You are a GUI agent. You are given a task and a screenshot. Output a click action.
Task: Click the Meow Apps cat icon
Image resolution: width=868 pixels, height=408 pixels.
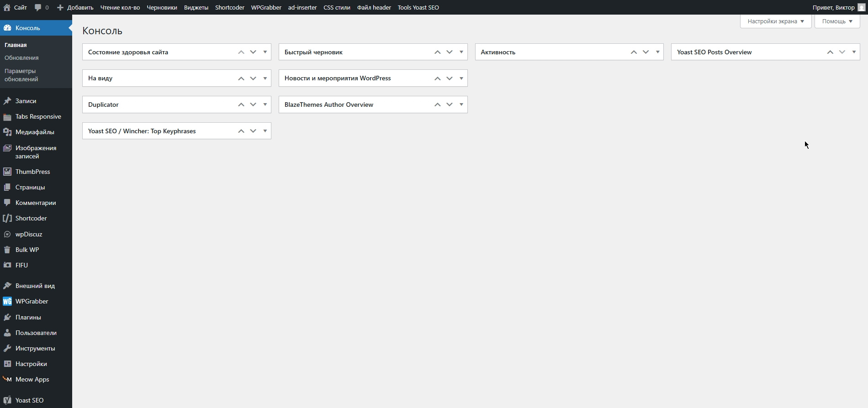pyautogui.click(x=7, y=379)
